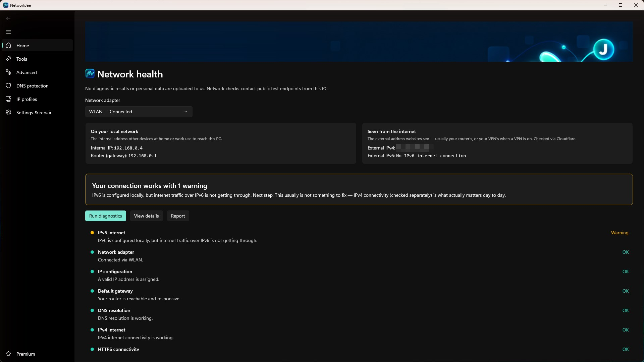Viewport: 644px width, 362px height.
Task: Select the IPv4 internet check row
Action: pos(359,334)
